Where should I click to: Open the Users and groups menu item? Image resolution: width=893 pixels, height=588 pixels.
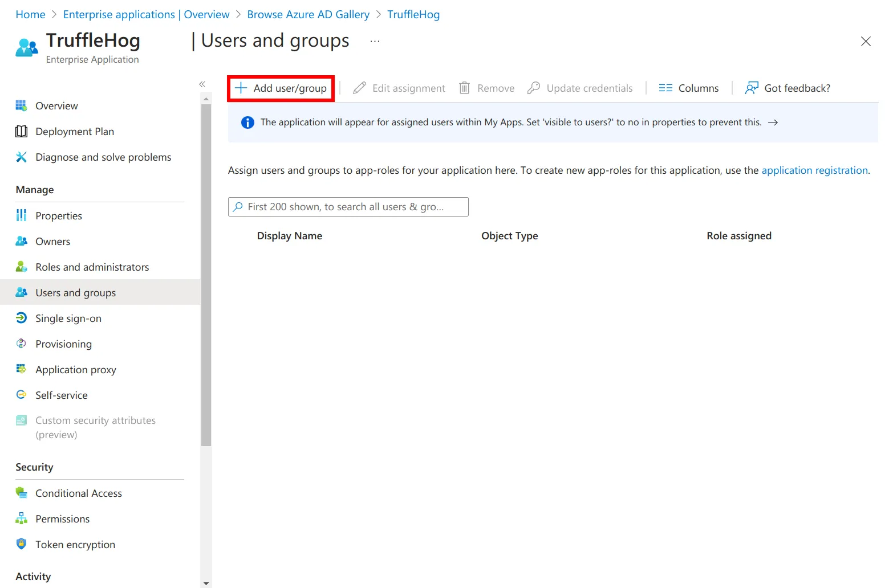coord(100,292)
